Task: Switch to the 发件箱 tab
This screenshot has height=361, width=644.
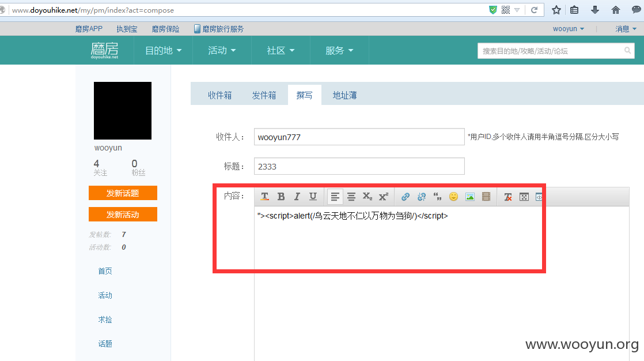Action: coord(264,95)
